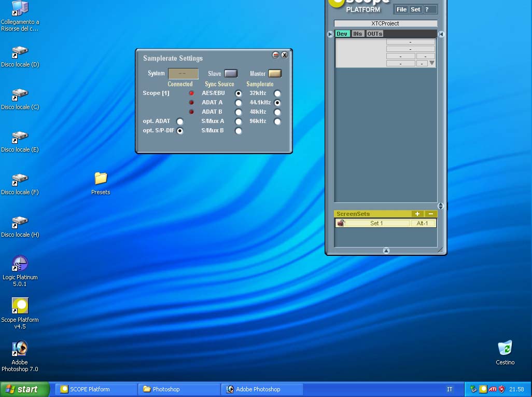The height and width of the screenshot is (397, 532).
Task: Switch to Photoshop folder taskbar button
Action: point(179,389)
